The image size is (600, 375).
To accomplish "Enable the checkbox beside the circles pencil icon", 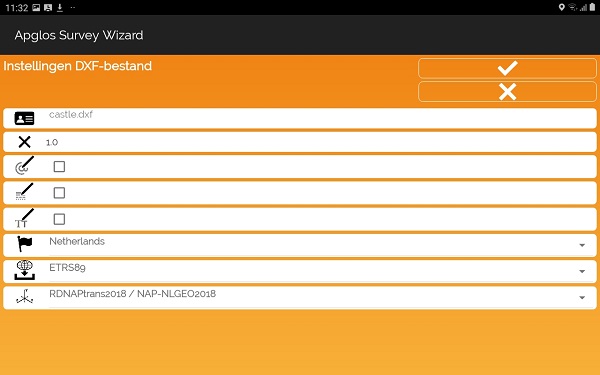I will [59, 166].
